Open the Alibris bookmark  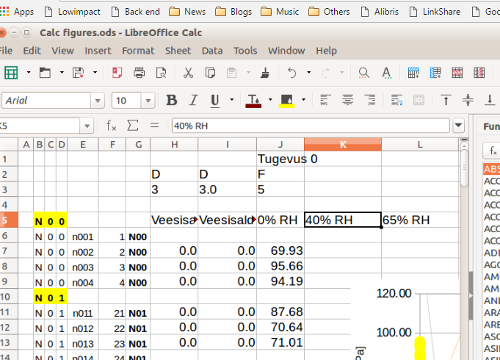pos(380,12)
